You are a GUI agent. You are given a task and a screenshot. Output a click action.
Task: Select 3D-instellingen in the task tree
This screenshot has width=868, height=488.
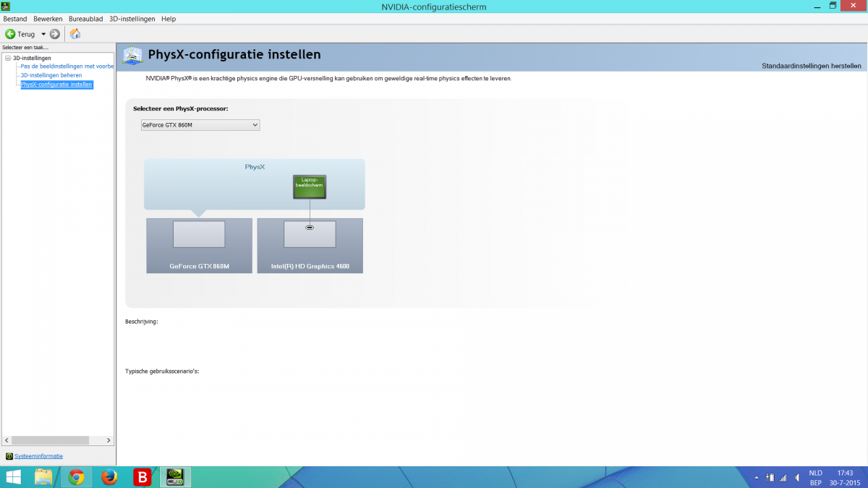pyautogui.click(x=32, y=58)
